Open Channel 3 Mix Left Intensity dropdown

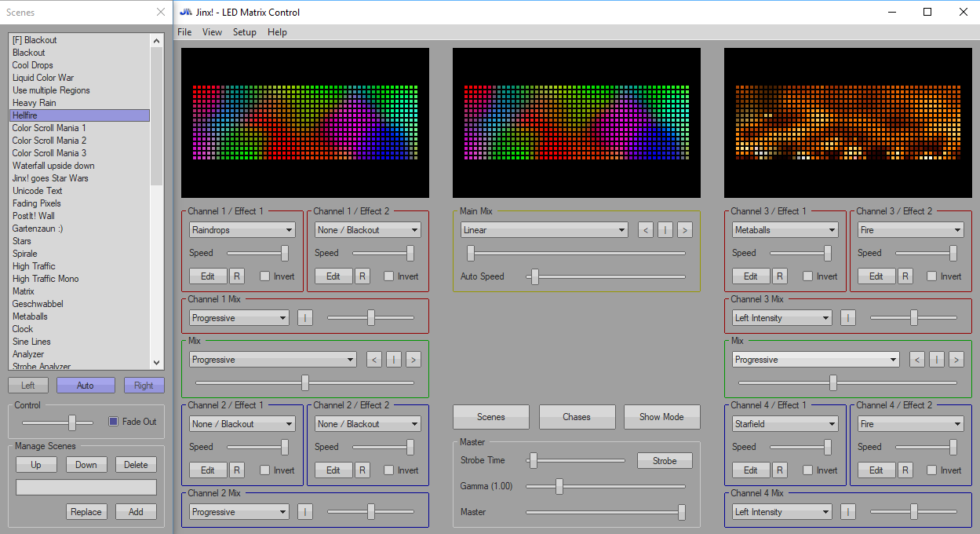[x=782, y=318]
